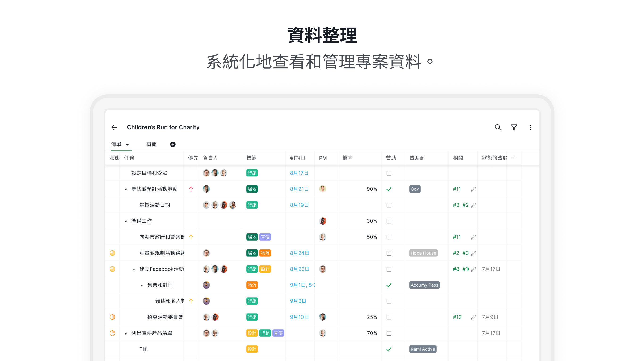Check sponsorship box for 招募活動委員會
Viewport: 644px width, 361px height.
click(389, 317)
